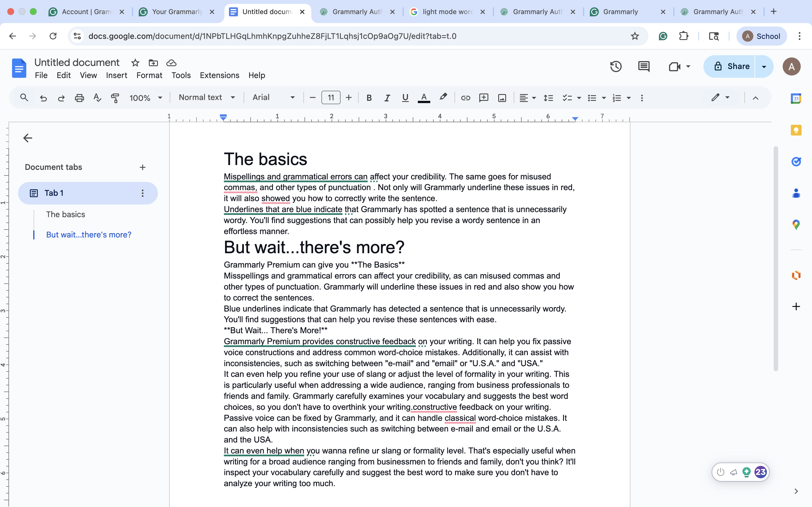Viewport: 812px width, 507px height.
Task: Toggle bold formatting
Action: tap(369, 97)
